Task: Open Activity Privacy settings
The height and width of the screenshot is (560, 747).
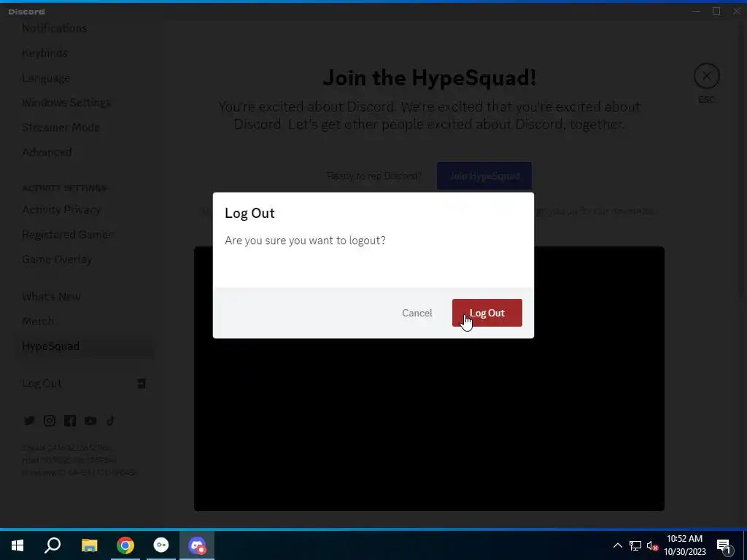Action: 61,209
